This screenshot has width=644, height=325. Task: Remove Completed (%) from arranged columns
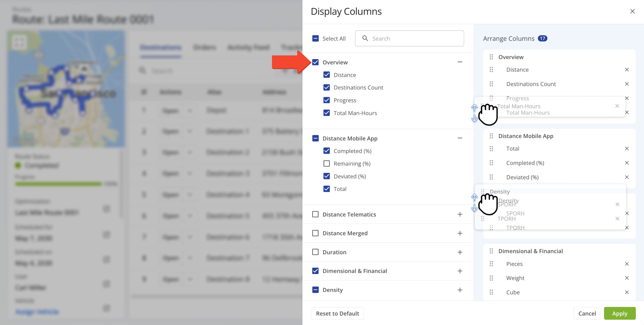point(626,163)
